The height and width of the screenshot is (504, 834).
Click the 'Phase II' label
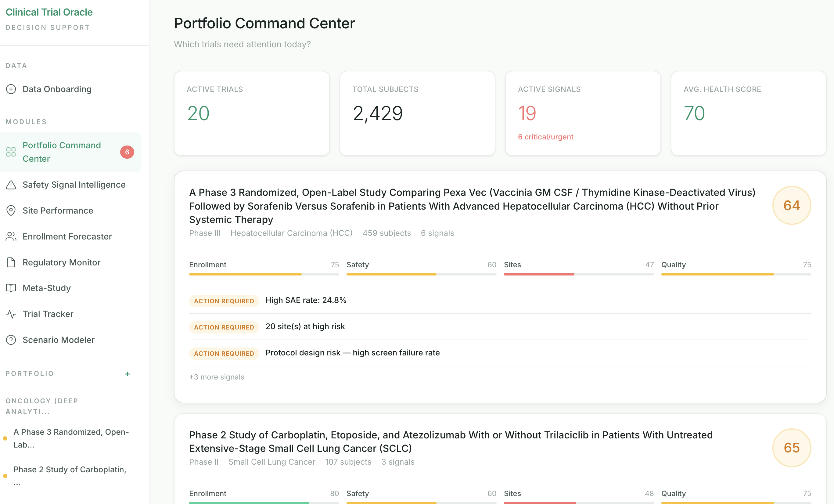tap(204, 462)
